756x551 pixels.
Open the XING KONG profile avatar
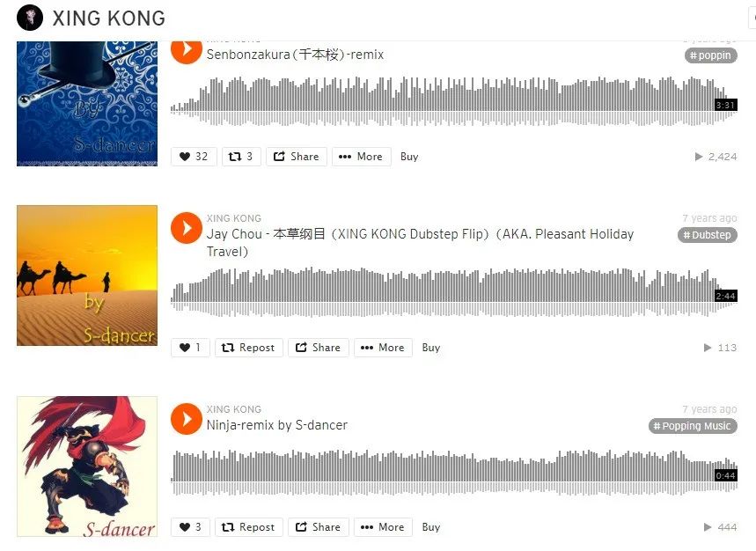pos(30,18)
